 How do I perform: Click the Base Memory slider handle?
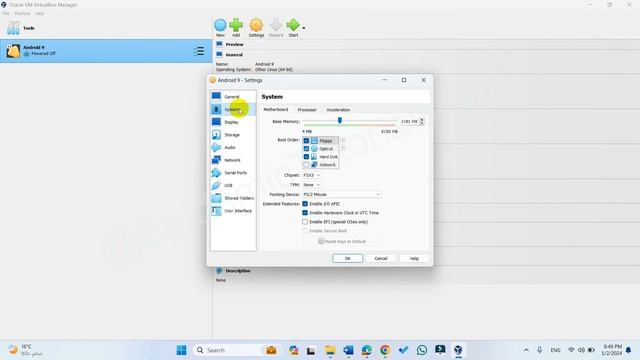click(x=340, y=121)
